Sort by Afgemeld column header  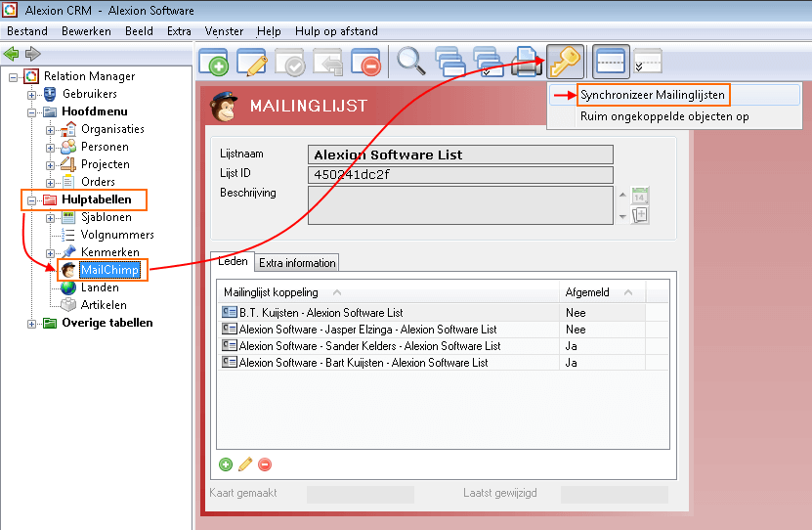[x=603, y=292]
